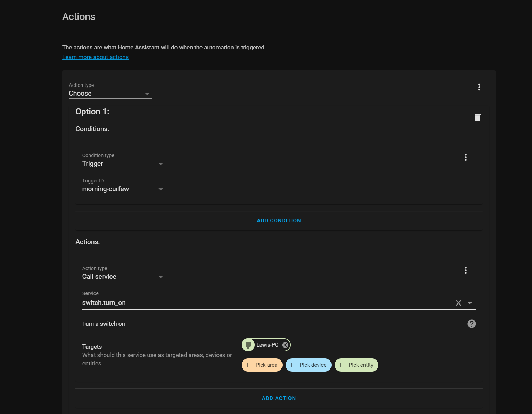Click the Actions page heading

coord(79,17)
